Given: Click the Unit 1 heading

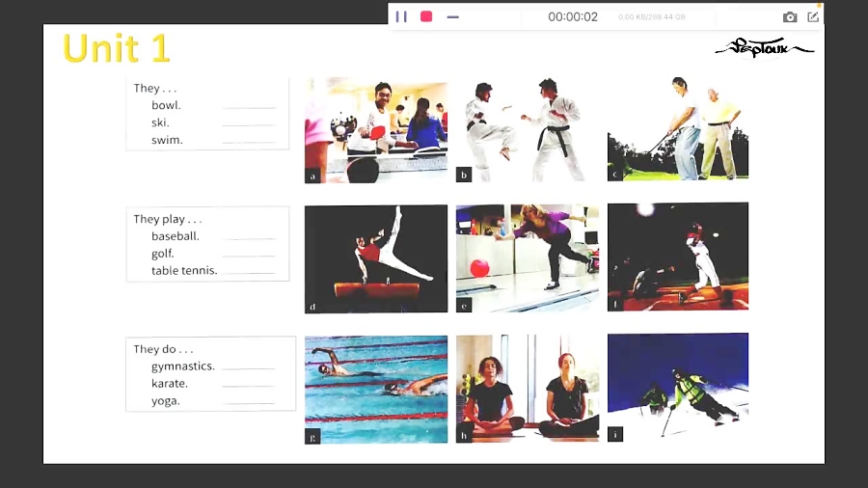Looking at the screenshot, I should (116, 48).
